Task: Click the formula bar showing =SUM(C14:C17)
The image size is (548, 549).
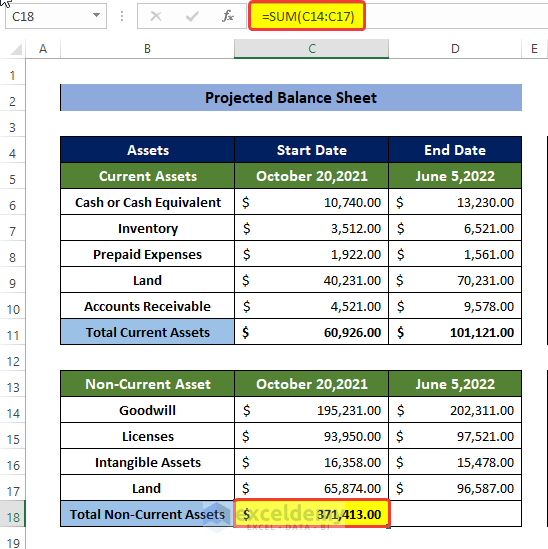Action: (x=398, y=16)
